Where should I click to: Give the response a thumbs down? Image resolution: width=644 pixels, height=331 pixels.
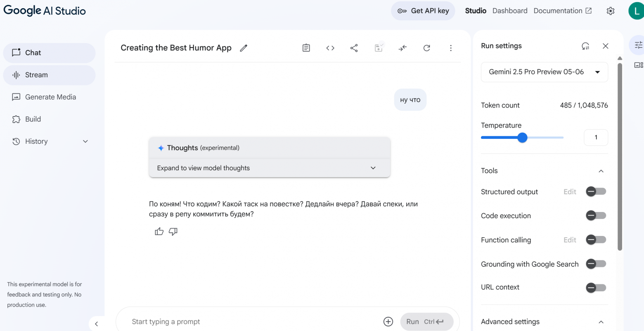point(173,231)
